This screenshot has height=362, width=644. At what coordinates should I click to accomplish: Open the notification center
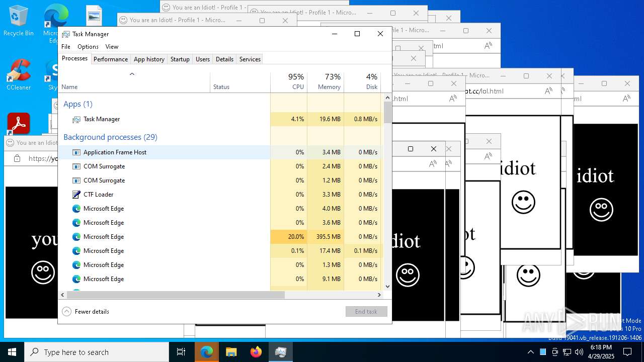[x=627, y=352]
